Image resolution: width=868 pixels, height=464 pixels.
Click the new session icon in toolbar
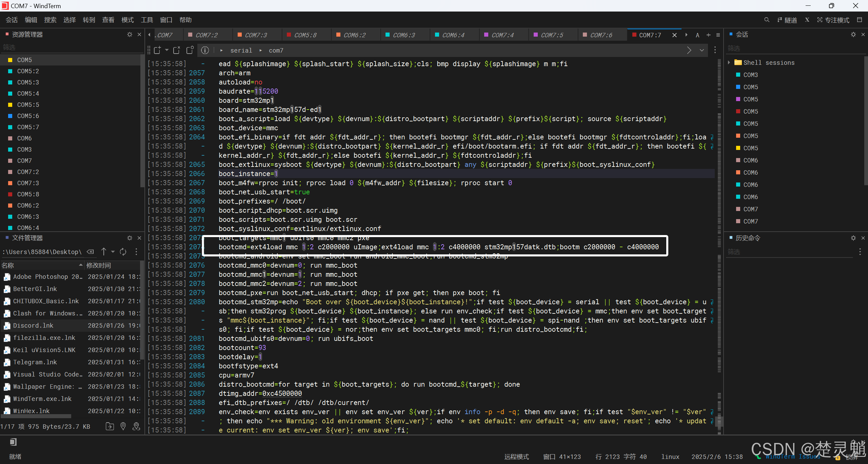coord(157,51)
